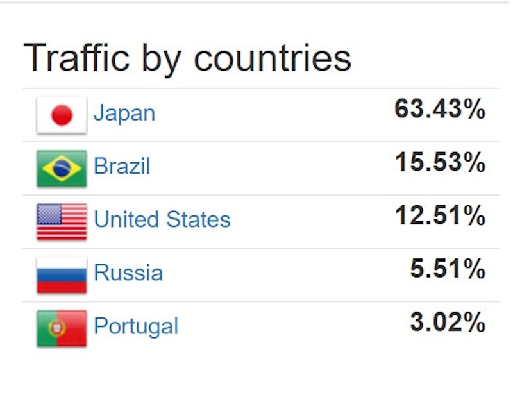This screenshot has height=420, width=513.
Task: Select the 63.43% traffic value
Action: click(440, 109)
